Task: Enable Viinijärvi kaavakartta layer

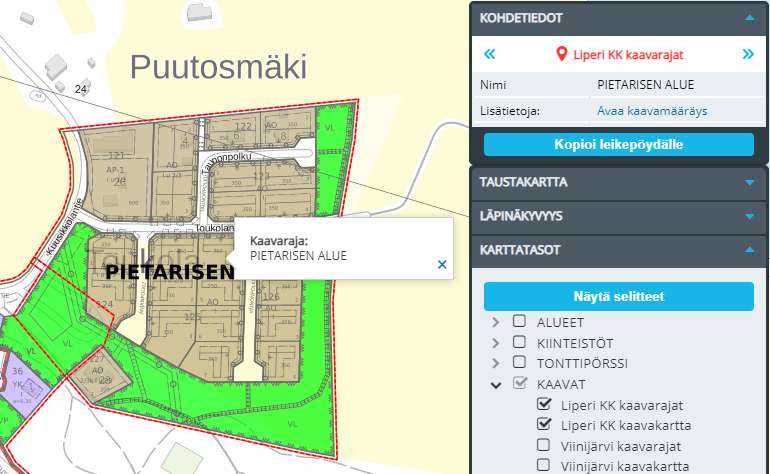Action: pos(543,465)
